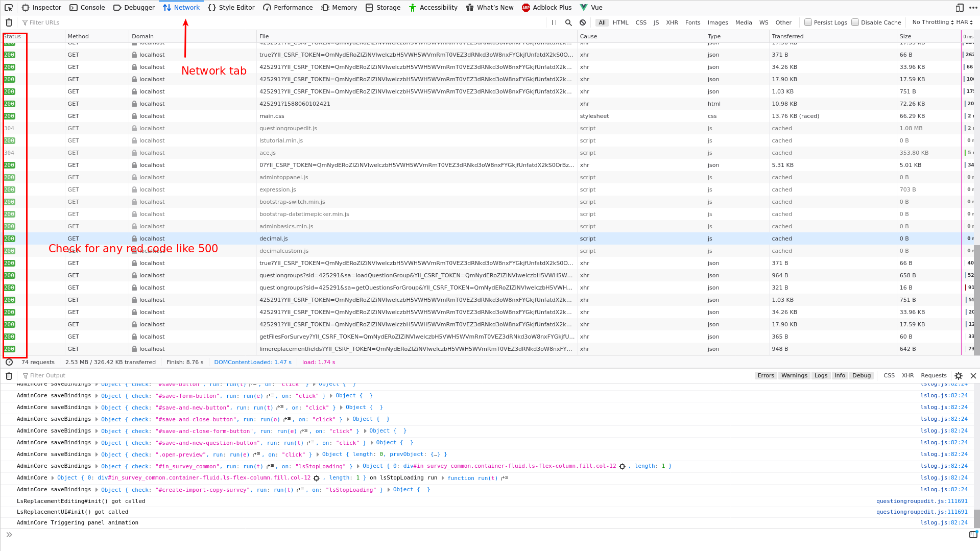Open responsive design mode icon
The height and width of the screenshot is (551, 980).
point(960,8)
